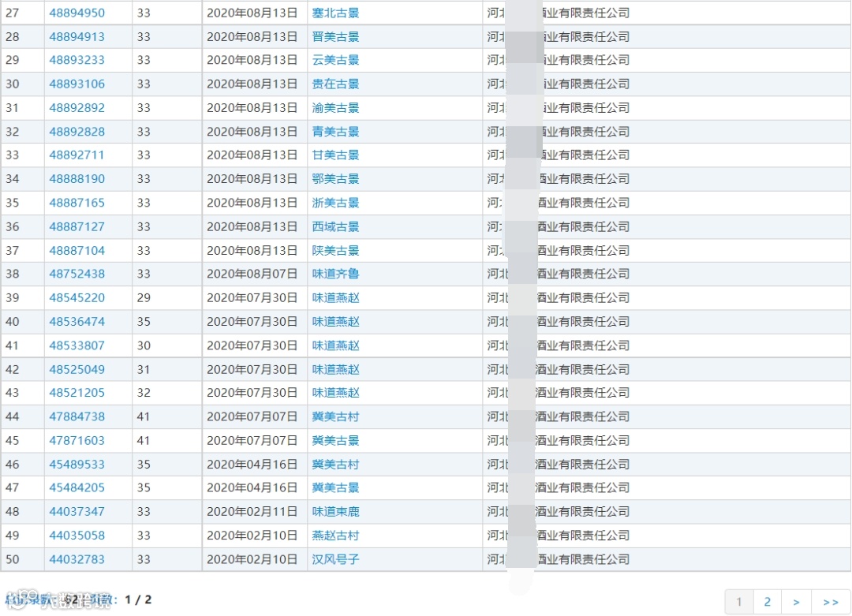Open registration number 48893106 link
The height and width of the screenshot is (616, 852).
[77, 84]
